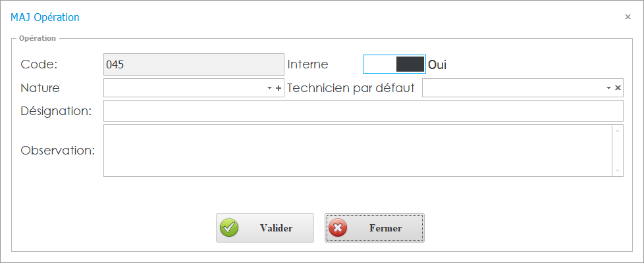The image size is (644, 263).
Task: Close the MAJ Opération dialog window
Action: pos(628,17)
